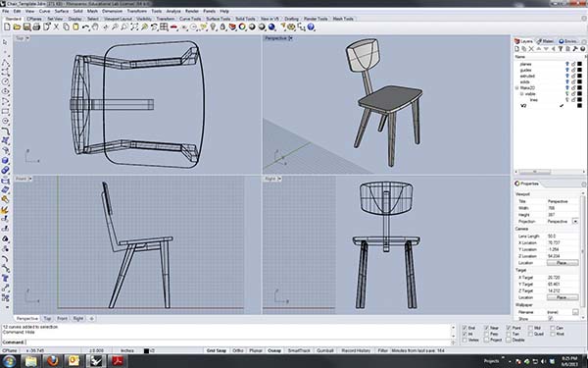
Task: Click the color swatch of planes layer
Action: point(580,64)
